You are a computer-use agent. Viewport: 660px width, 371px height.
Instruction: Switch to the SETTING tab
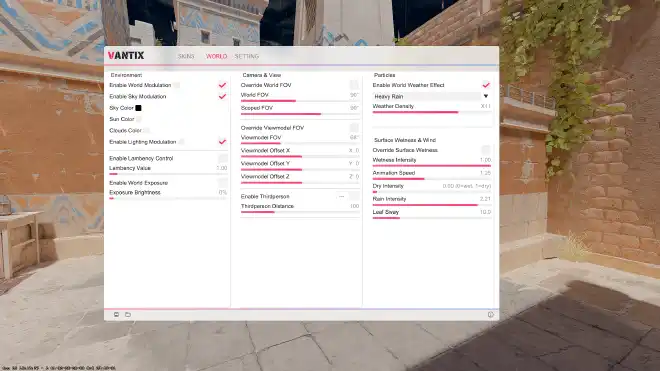coord(247,56)
